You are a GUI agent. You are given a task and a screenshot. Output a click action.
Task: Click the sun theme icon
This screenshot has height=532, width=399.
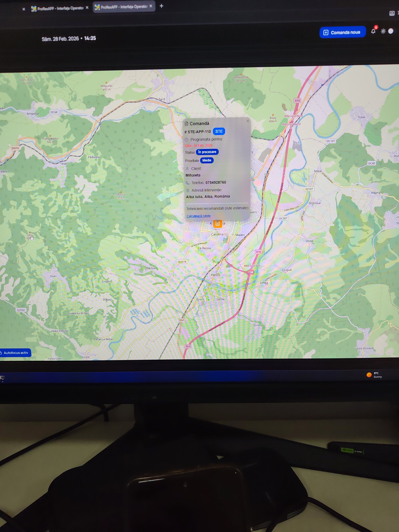tap(383, 31)
